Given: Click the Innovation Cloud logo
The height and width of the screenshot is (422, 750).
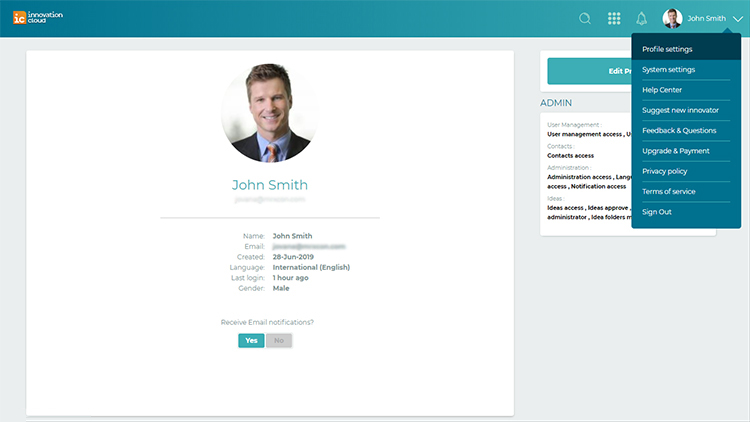Looking at the screenshot, I should tap(38, 18).
